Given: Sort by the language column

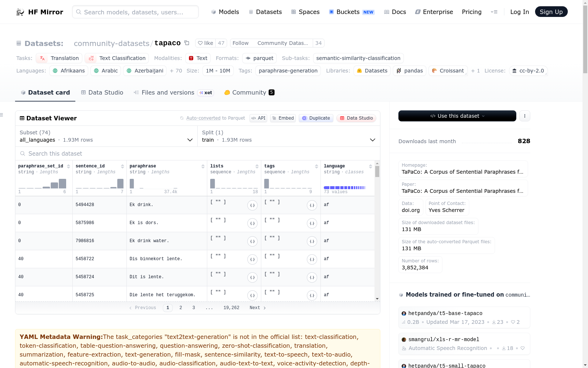Looking at the screenshot, I should 370,166.
